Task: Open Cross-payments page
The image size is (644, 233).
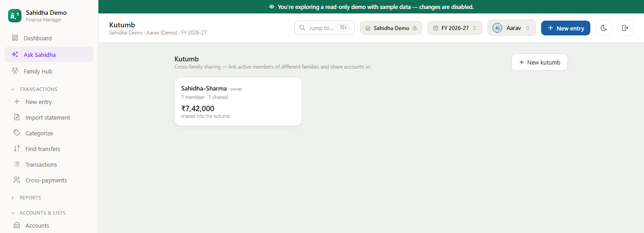Action: point(49,180)
